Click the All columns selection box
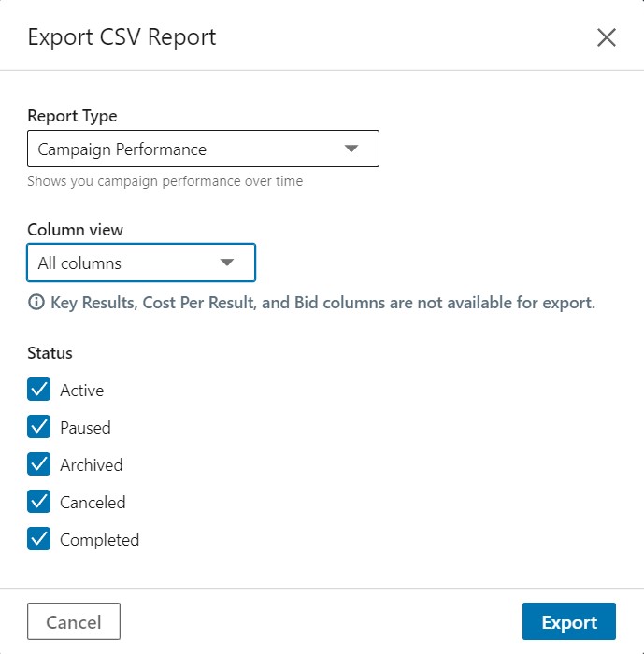This screenshot has height=654, width=644. click(141, 263)
